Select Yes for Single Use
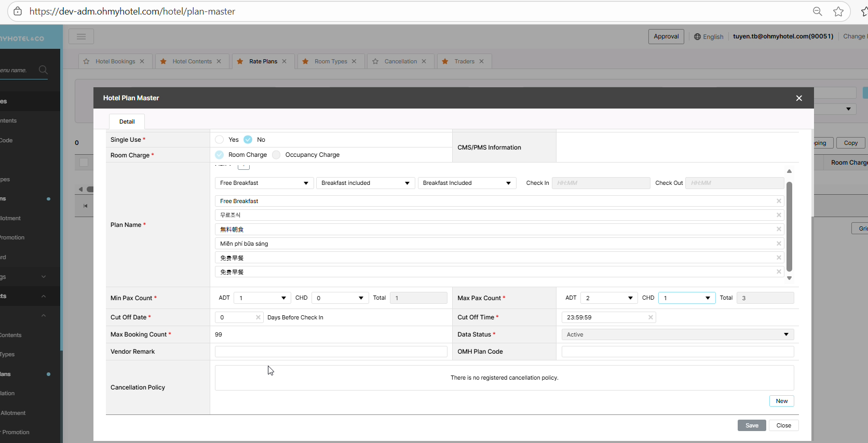The height and width of the screenshot is (443, 868). [220, 140]
